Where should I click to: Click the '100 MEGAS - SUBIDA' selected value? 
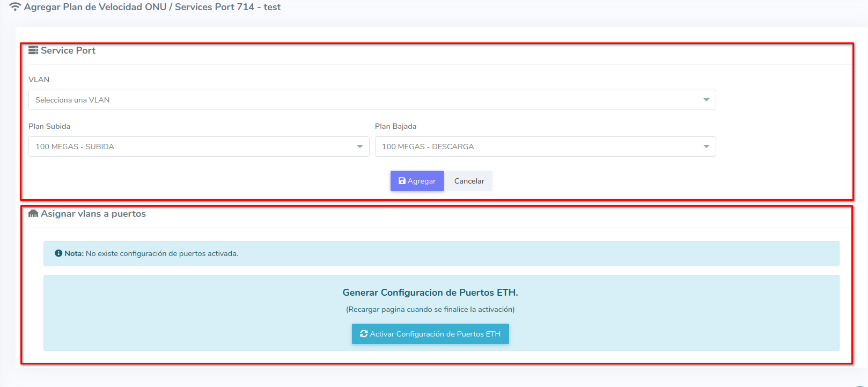click(75, 147)
